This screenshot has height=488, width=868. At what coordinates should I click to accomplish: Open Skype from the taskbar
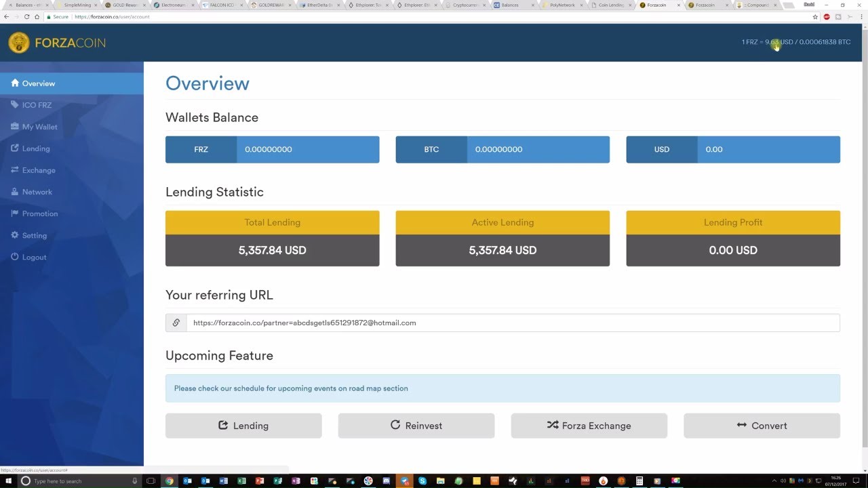pos(422,481)
